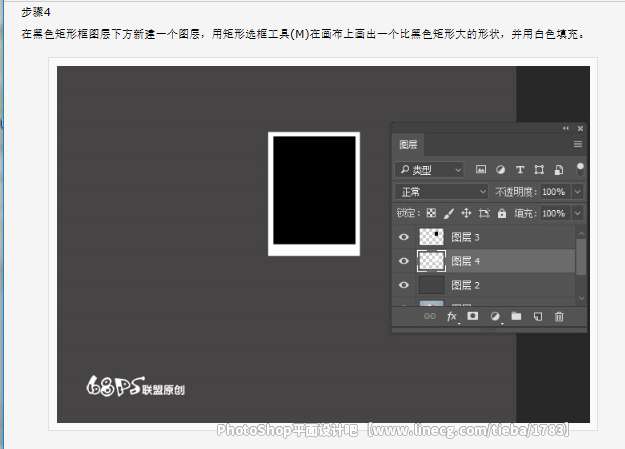Click 填充 100% value field
Viewport: 625px width, 449px height.
[x=555, y=213]
